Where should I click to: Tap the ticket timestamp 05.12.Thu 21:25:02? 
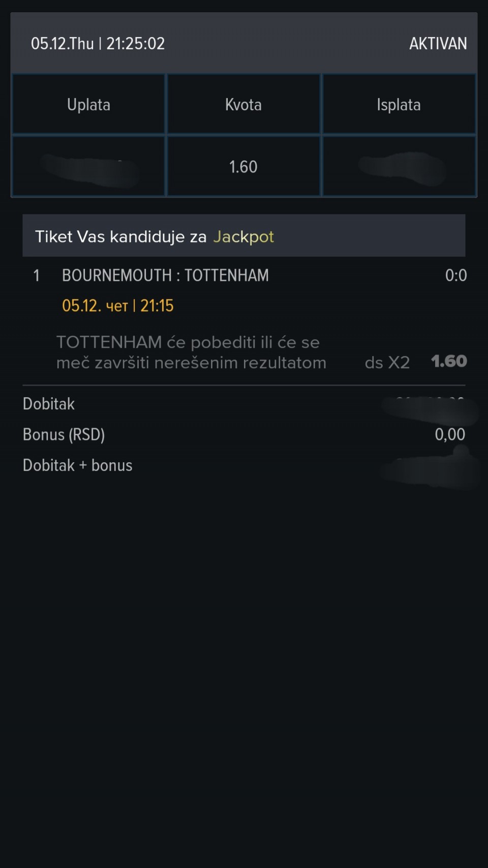pyautogui.click(x=98, y=44)
